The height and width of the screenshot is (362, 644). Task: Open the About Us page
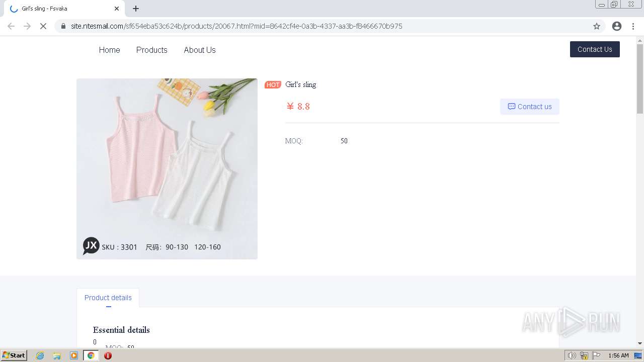[200, 50]
